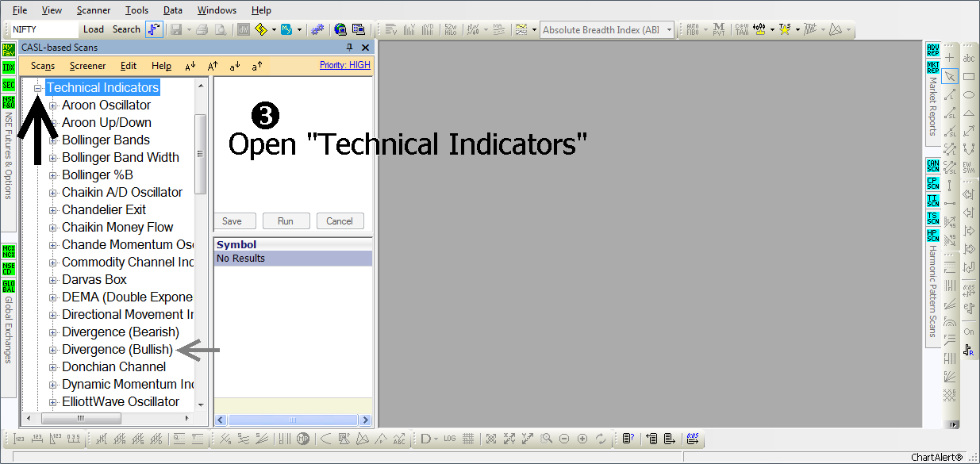The height and width of the screenshot is (464, 980).
Task: Open the Scanner menu
Action: (94, 10)
